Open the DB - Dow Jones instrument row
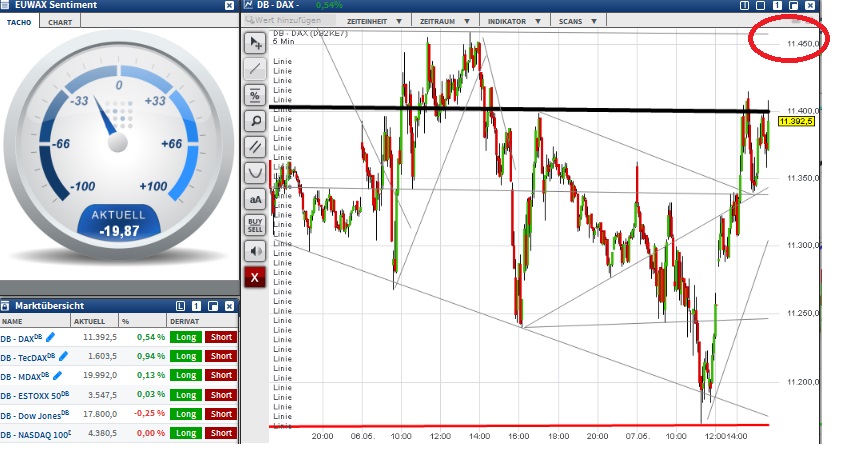 [x=119, y=414]
